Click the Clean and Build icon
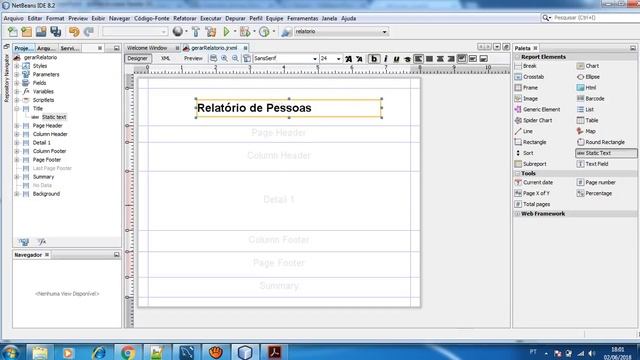The image size is (640, 360). [211, 32]
